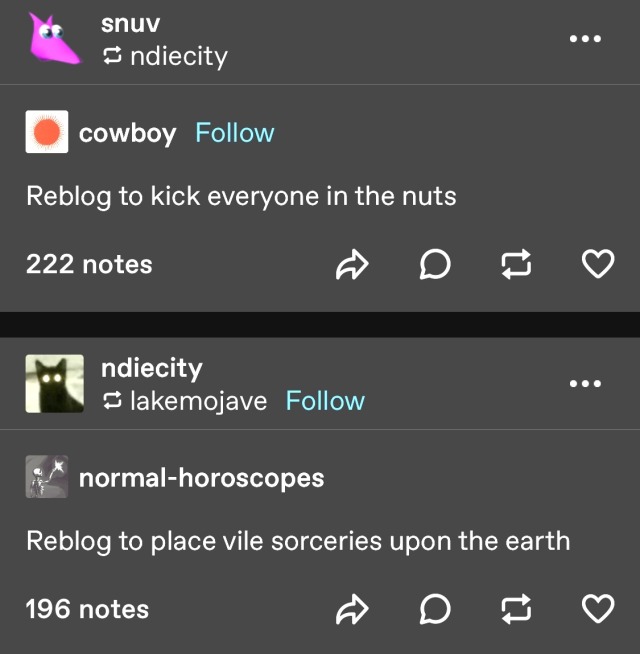Follow lakemojave from the reblog header
The height and width of the screenshot is (654, 640).
pyautogui.click(x=325, y=401)
